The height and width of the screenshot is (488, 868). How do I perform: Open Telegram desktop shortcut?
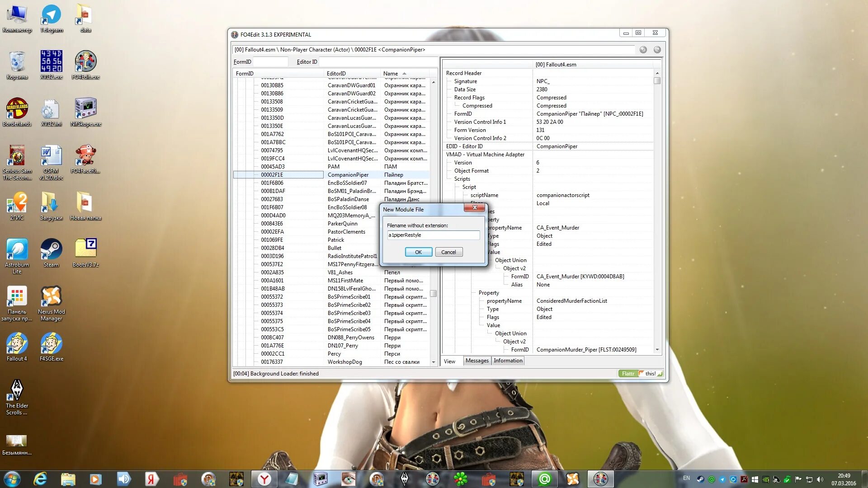[51, 19]
